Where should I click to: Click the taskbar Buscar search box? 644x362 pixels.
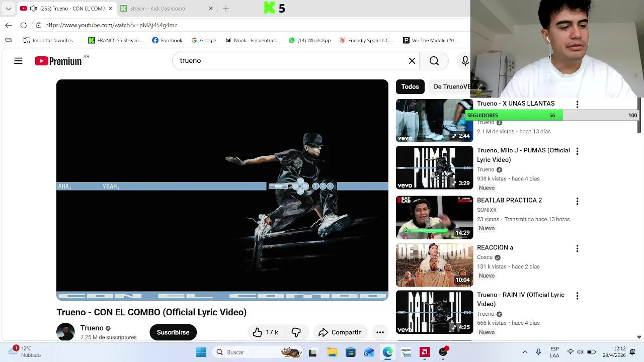(x=257, y=352)
